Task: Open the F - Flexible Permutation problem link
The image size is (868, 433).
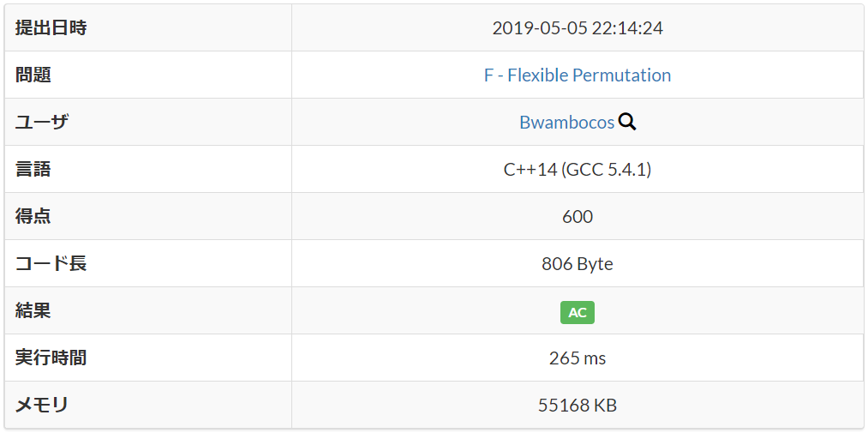Action: click(578, 75)
